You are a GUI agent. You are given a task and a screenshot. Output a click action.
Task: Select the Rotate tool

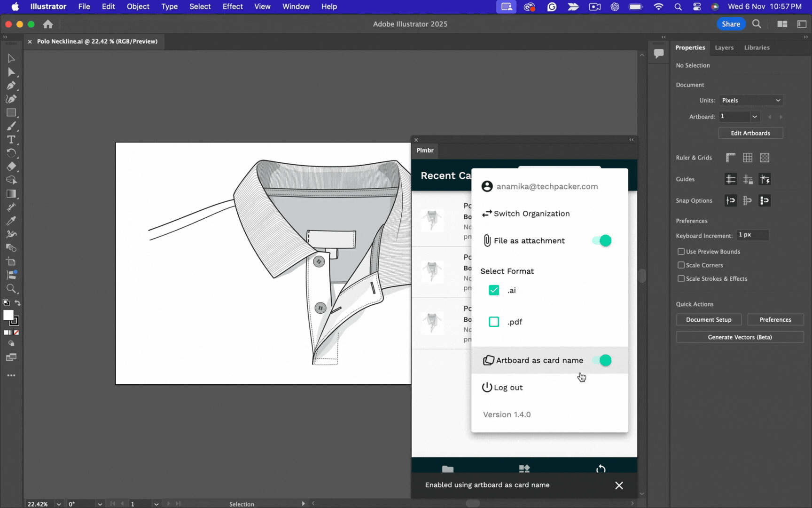click(x=11, y=153)
